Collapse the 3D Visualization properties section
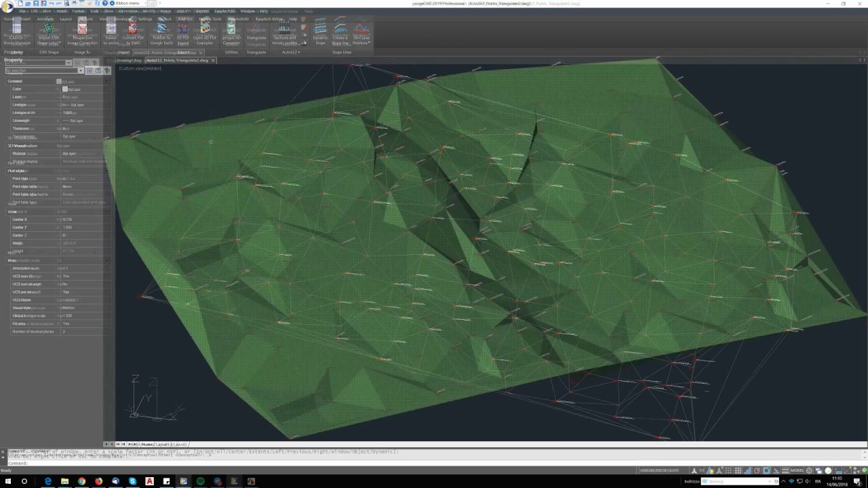The height and width of the screenshot is (488, 868). click(106, 146)
